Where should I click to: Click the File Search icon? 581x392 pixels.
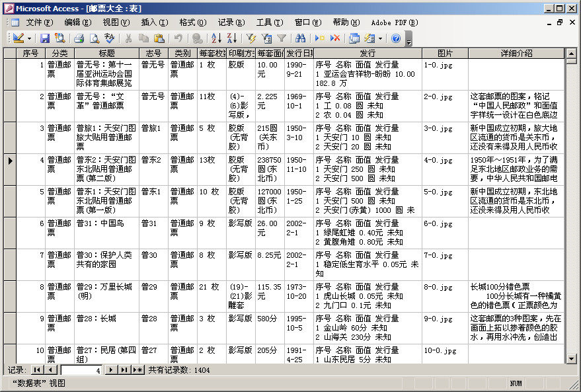click(x=59, y=38)
